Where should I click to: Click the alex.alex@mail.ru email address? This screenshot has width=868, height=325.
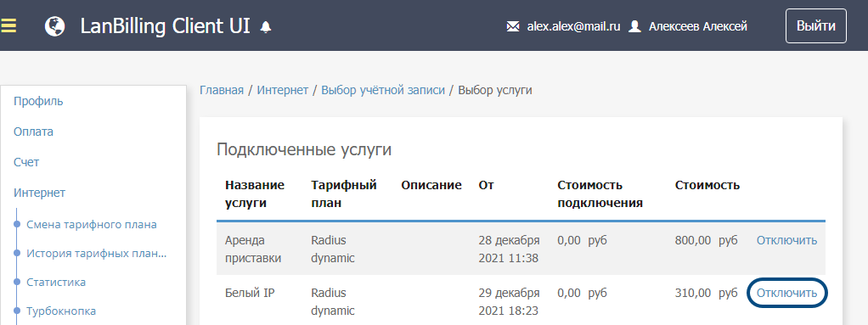coord(573,26)
